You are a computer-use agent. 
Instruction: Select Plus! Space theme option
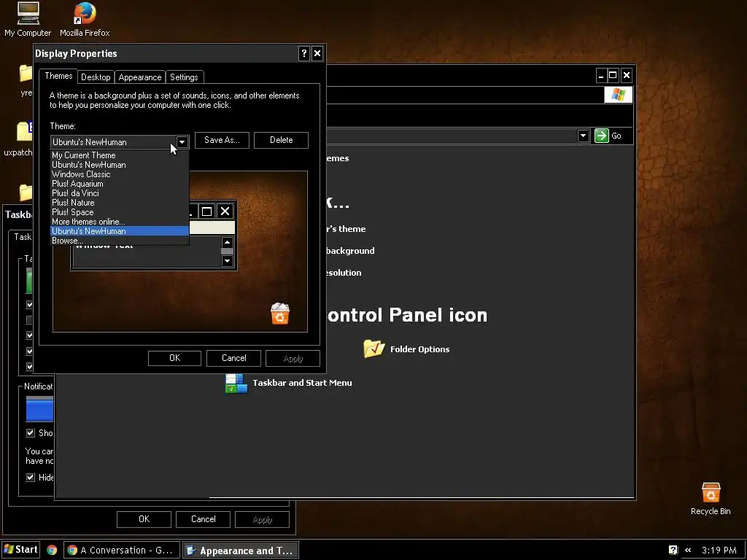point(120,212)
